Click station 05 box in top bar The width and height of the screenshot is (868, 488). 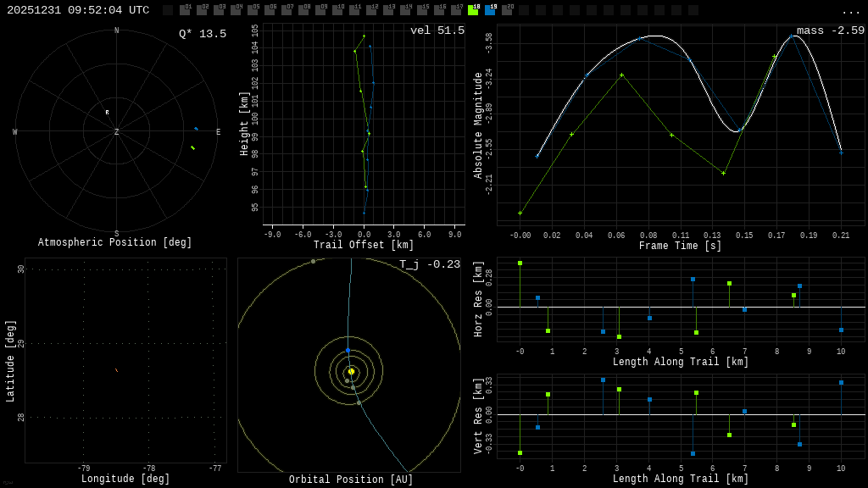253,10
